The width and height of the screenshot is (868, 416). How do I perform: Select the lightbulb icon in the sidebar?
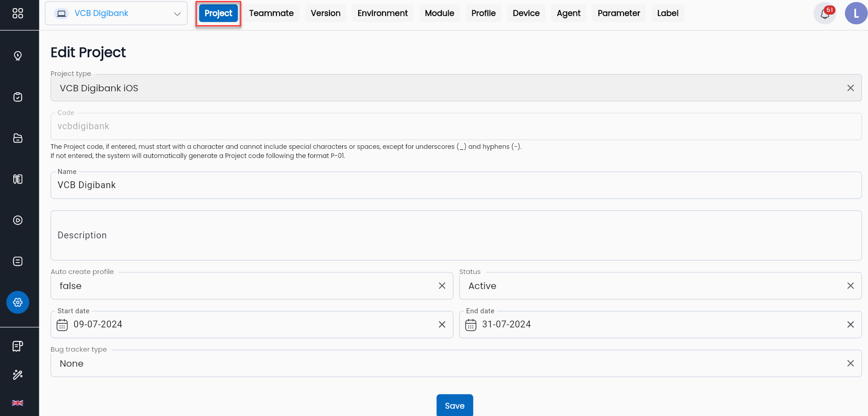point(18,56)
